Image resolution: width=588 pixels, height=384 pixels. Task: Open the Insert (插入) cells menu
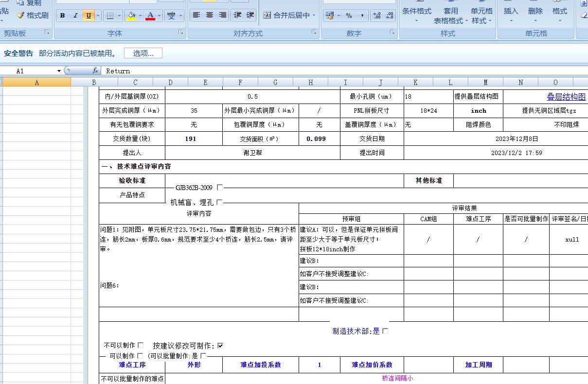(x=511, y=13)
